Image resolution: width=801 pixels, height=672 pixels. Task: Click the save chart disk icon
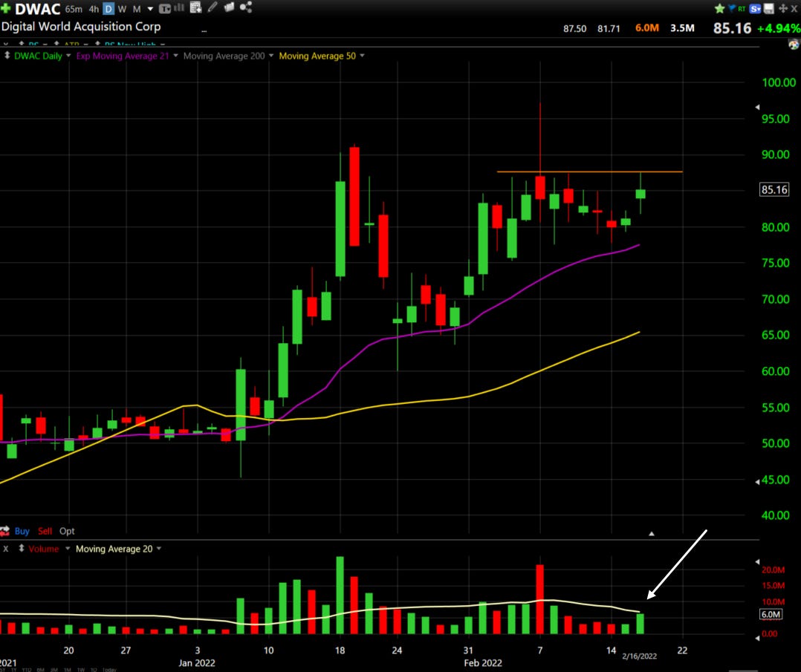click(769, 8)
